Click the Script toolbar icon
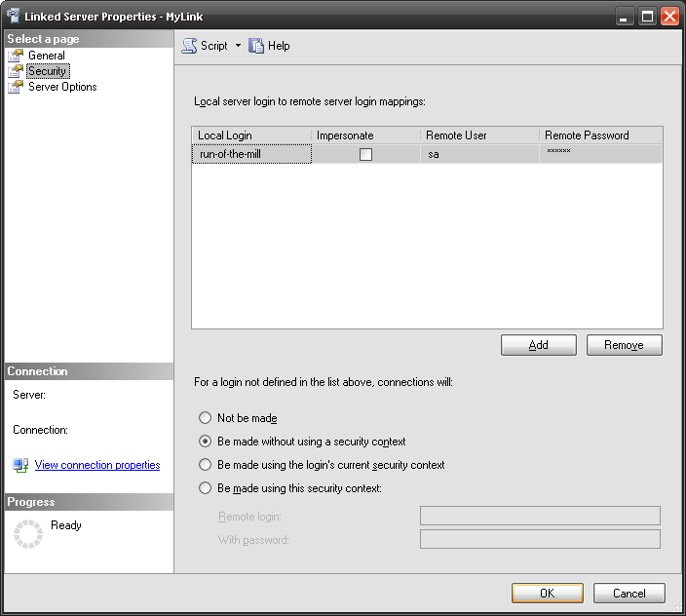Image resolution: width=686 pixels, height=616 pixels. 189,46
